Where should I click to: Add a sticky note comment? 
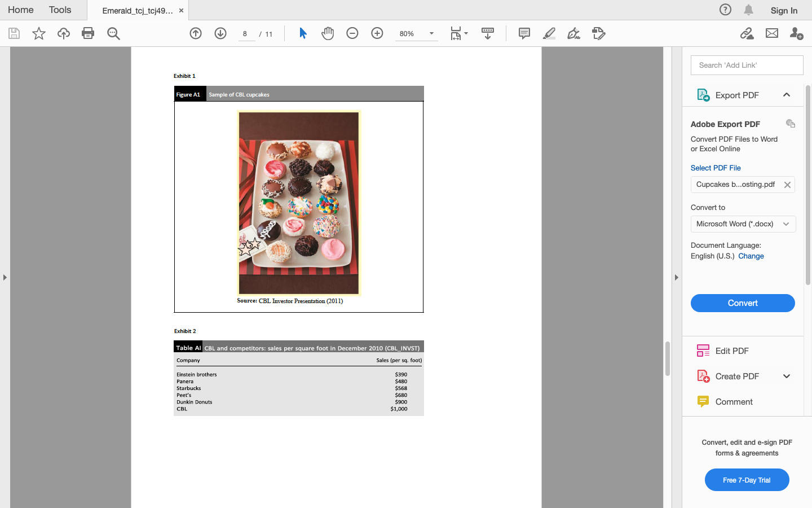[524, 33]
